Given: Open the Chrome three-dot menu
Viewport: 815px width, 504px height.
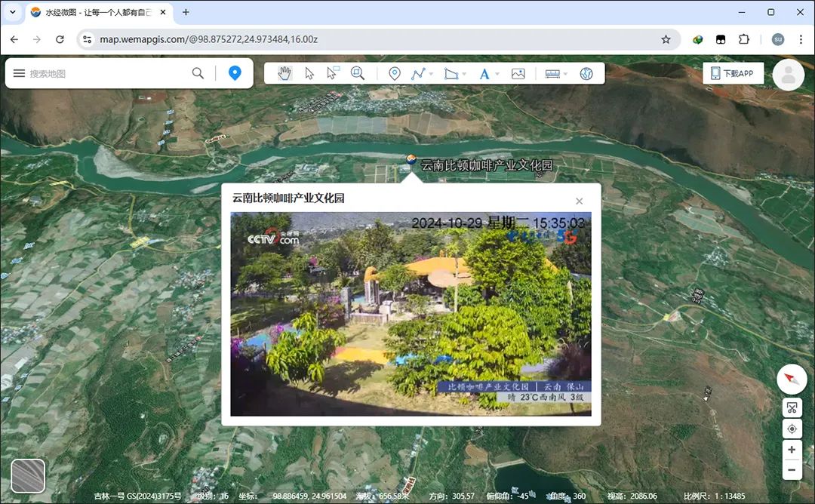Looking at the screenshot, I should 801,39.
